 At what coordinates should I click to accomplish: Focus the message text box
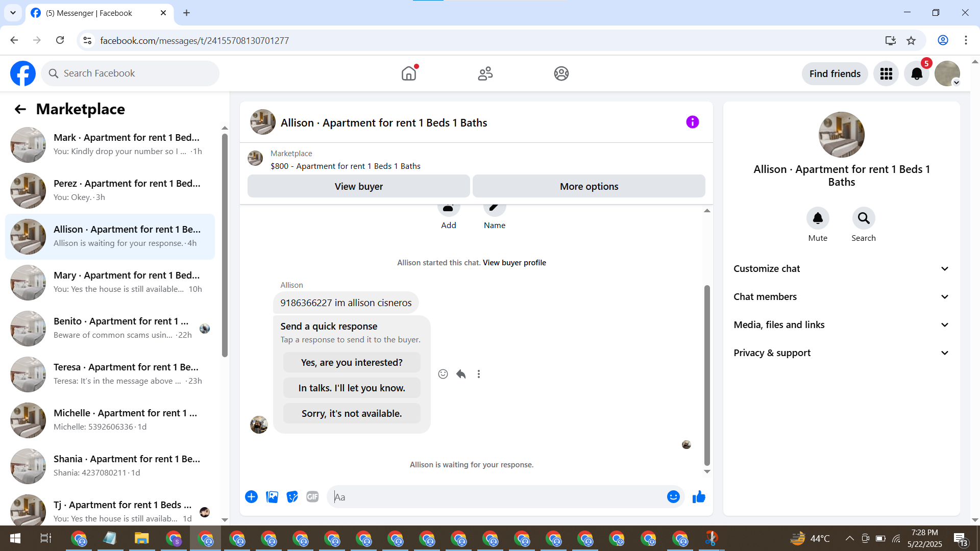(499, 497)
